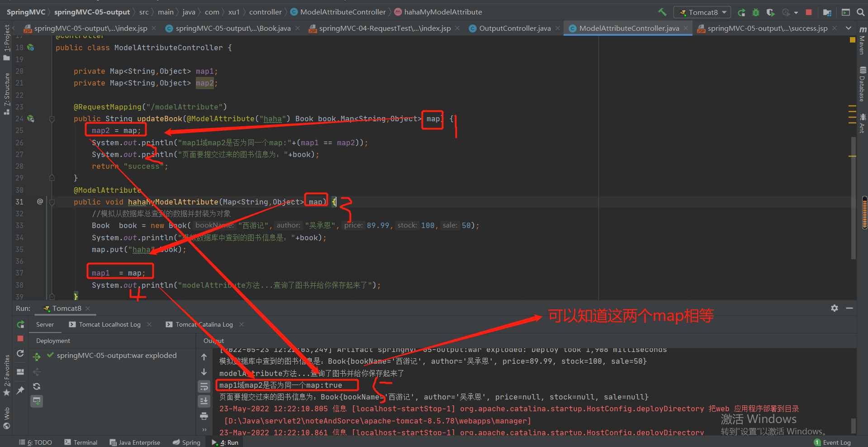Open Run panel settings gear
This screenshot has height=447, width=868.
(835, 308)
